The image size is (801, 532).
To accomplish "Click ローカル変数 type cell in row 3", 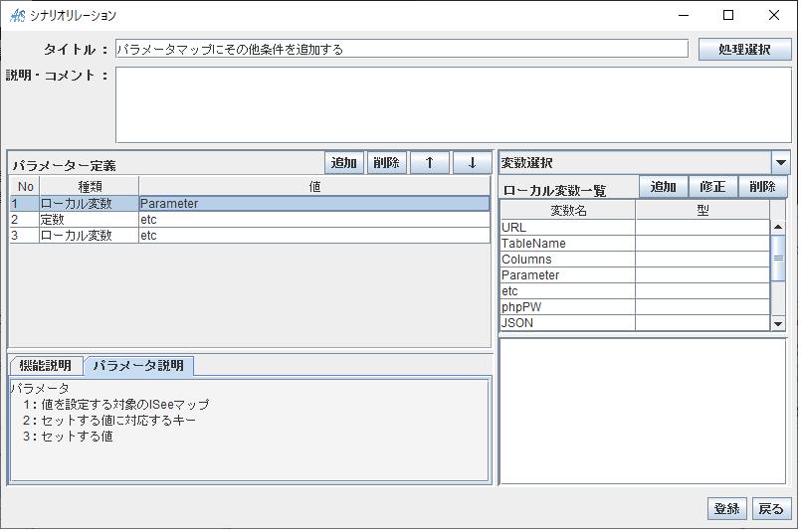I will click(x=89, y=236).
